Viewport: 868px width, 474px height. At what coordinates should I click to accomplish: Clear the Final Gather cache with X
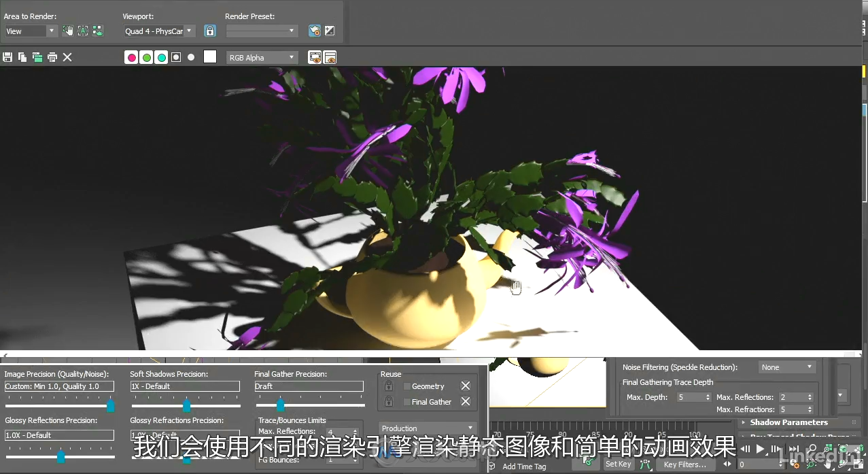pyautogui.click(x=466, y=401)
